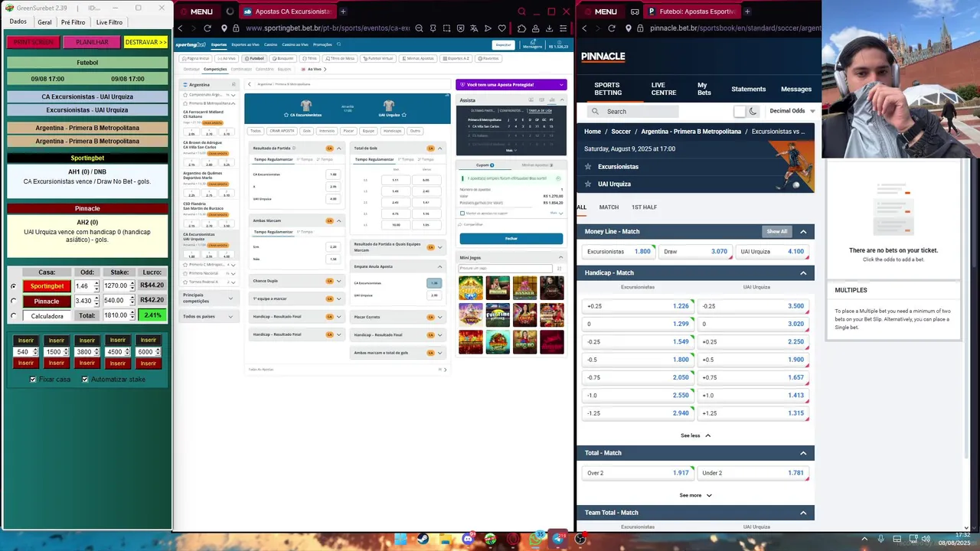
Task: Click Show All in Money Line section
Action: pos(776,232)
